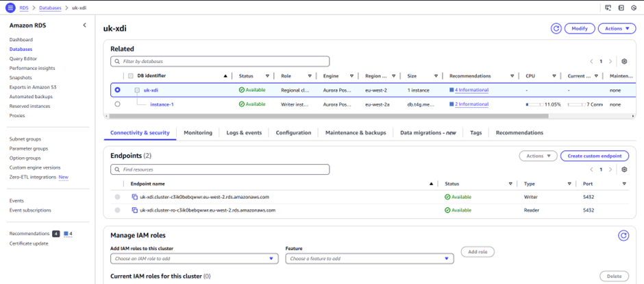
Task: Select the writer endpoint radio button
Action: pos(118,197)
